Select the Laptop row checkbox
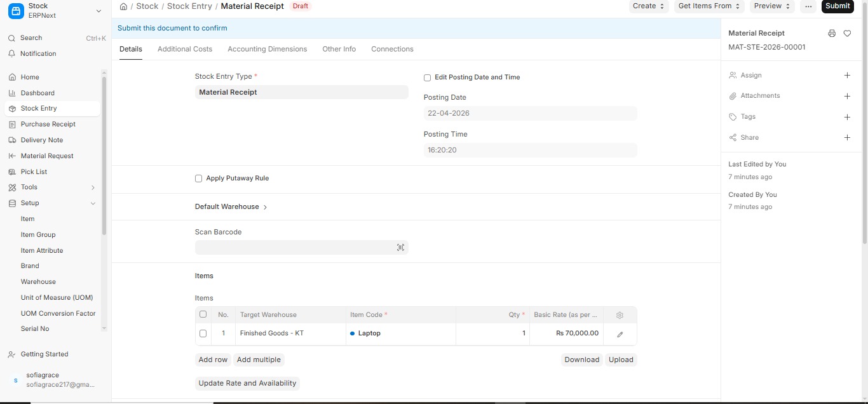Screen dimensions: 868x404 click(203, 333)
